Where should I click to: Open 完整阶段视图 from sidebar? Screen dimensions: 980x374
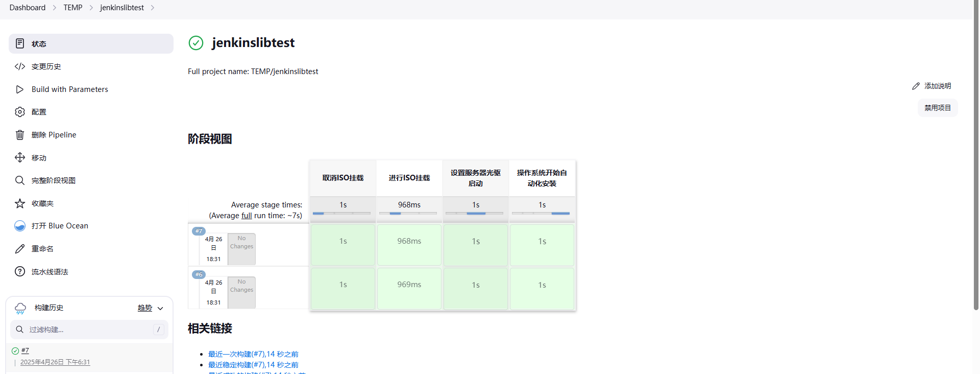point(91,180)
